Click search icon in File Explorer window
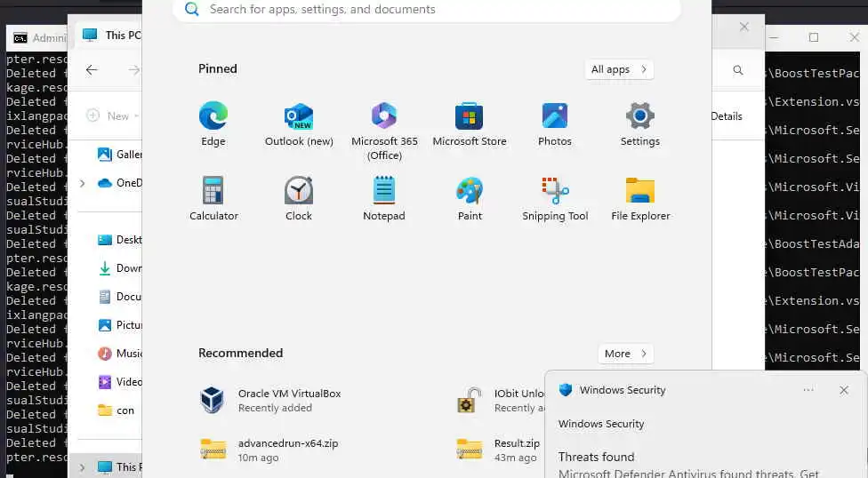This screenshot has width=868, height=478. [x=738, y=70]
